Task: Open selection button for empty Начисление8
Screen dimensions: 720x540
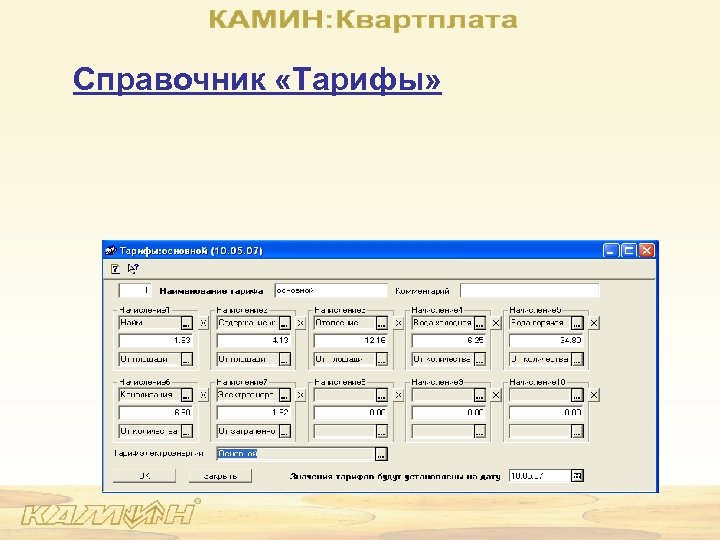Action: pos(382,395)
